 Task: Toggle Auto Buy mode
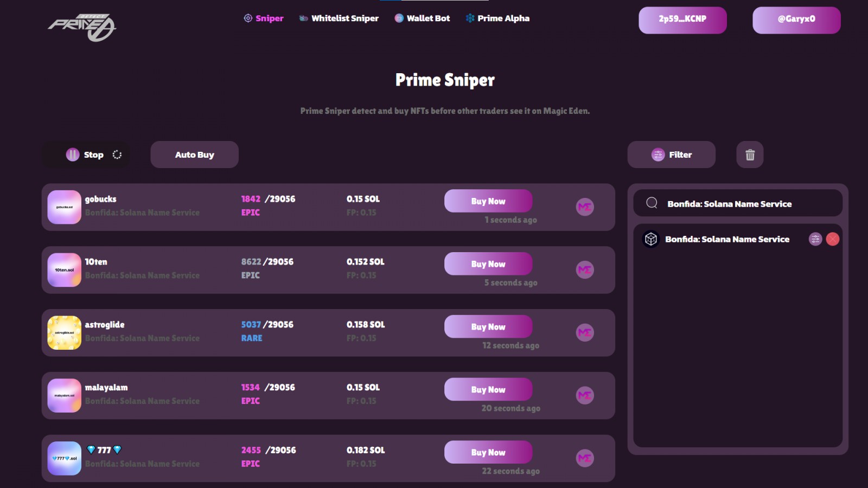(x=194, y=155)
